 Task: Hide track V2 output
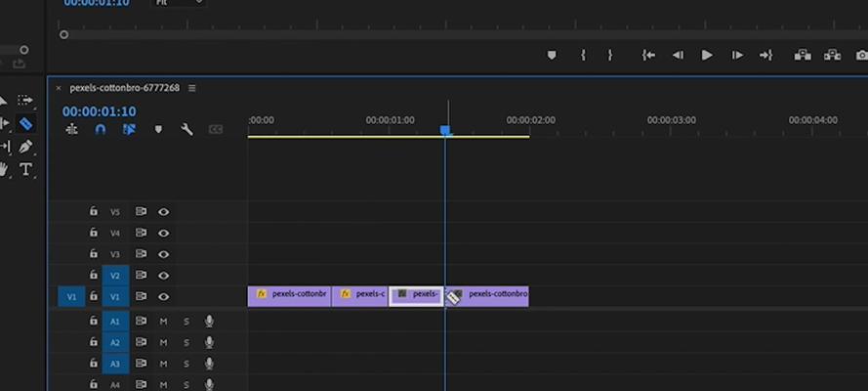click(x=163, y=276)
